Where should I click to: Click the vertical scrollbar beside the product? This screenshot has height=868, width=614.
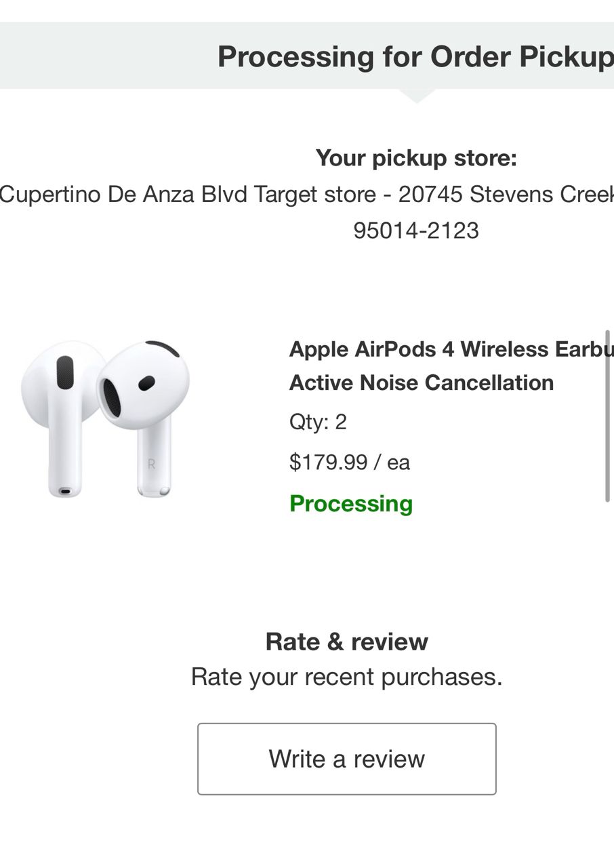[x=608, y=416]
